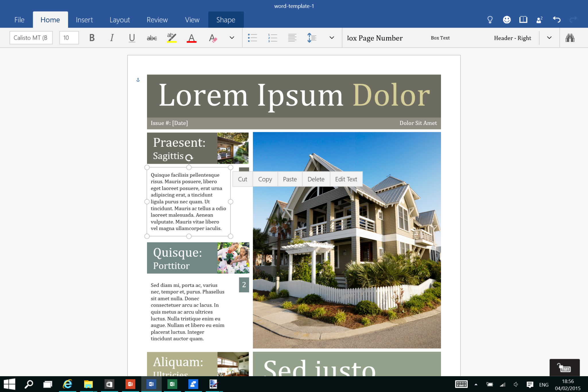Apply a numbered list
Viewport: 588px width, 392px height.
click(x=272, y=38)
